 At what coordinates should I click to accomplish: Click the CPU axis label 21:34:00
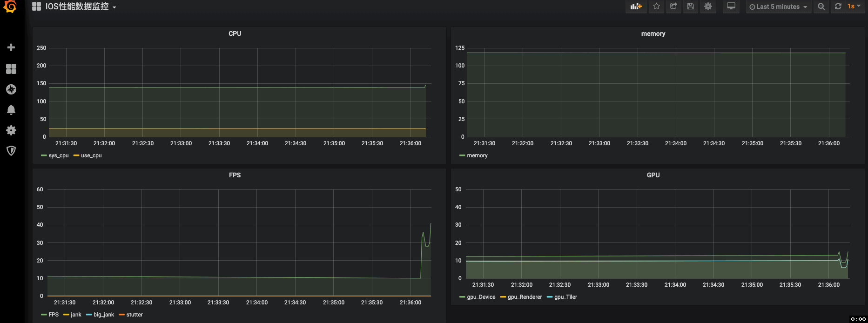coord(257,143)
